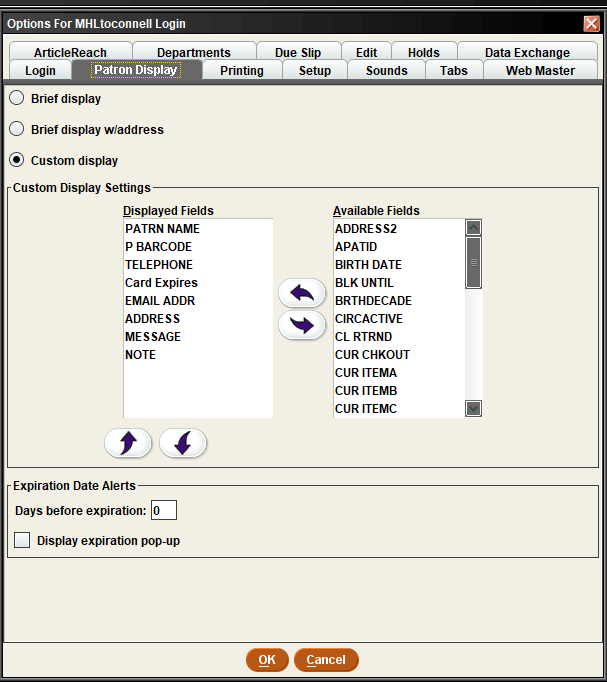607x682 pixels.
Task: Click the Available Fields scrollbar thumb
Action: tap(473, 262)
